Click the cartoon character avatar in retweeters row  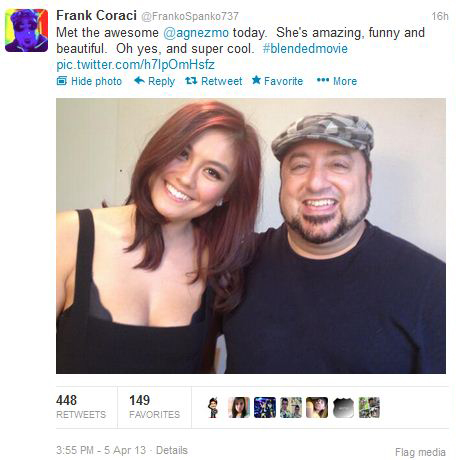pyautogui.click(x=213, y=407)
